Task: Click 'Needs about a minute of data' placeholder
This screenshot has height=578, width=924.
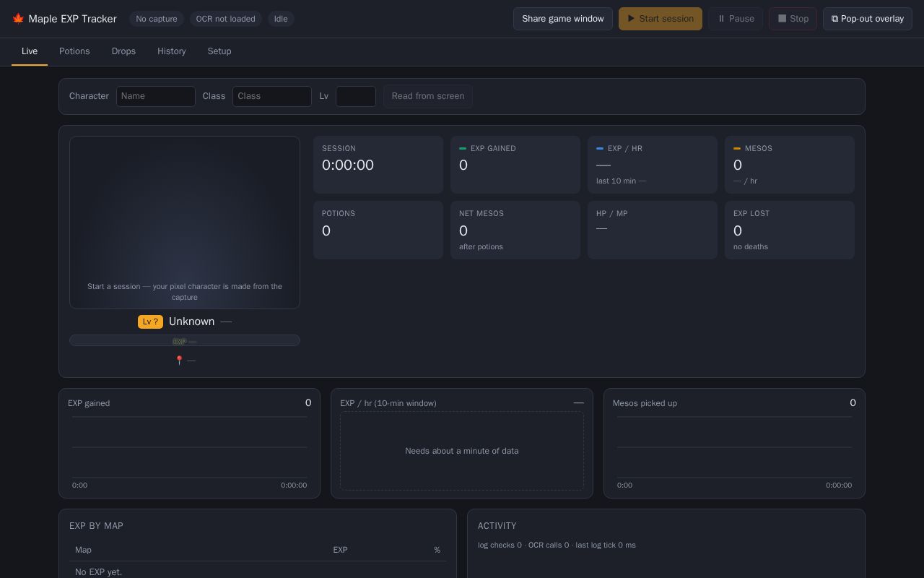Action: (x=462, y=451)
